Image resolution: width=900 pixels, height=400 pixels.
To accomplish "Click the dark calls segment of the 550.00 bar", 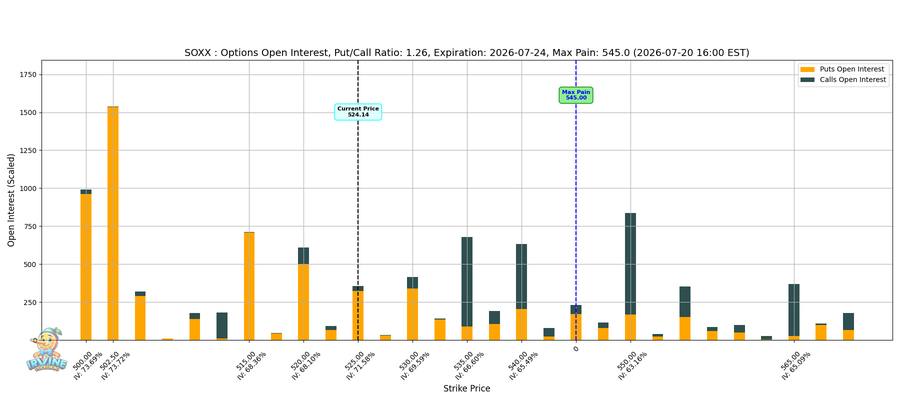I will point(630,264).
